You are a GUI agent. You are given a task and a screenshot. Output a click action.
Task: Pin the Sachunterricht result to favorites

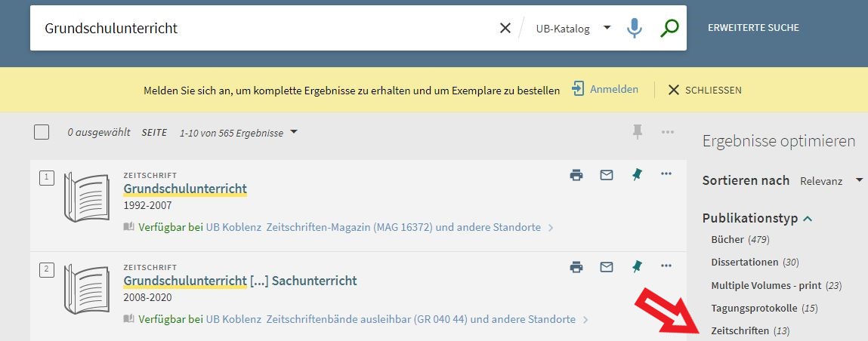click(637, 267)
